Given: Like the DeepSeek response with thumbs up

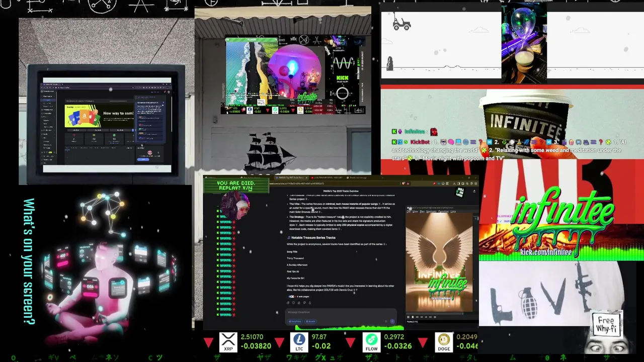Looking at the screenshot, I should (299, 303).
